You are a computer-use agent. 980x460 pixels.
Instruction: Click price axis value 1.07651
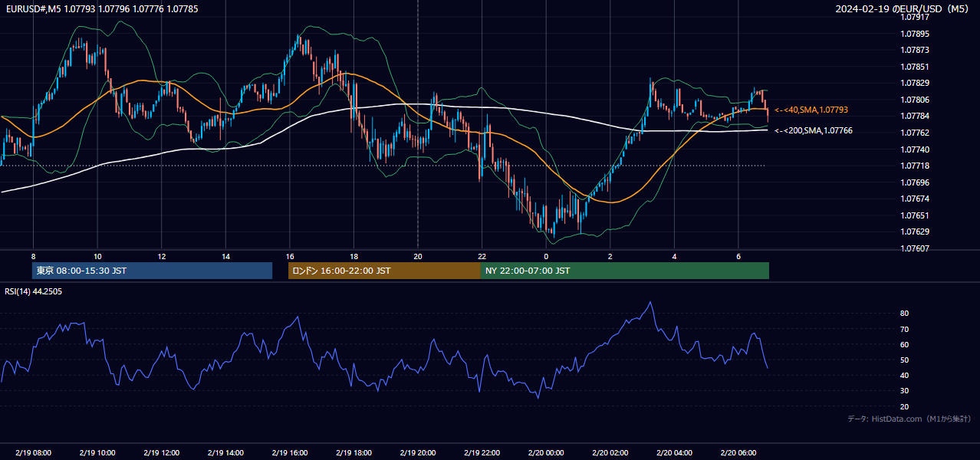click(914, 215)
